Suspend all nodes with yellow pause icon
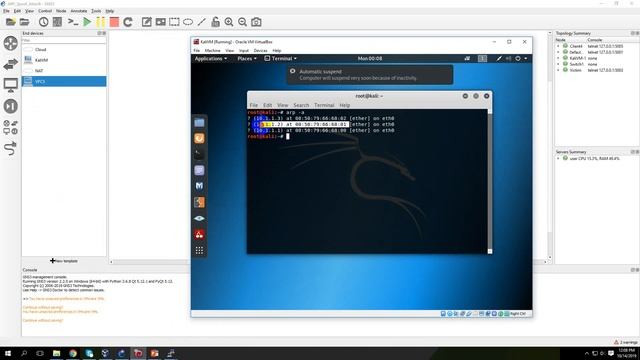Screen dimensions: 640x360 tap(100, 22)
